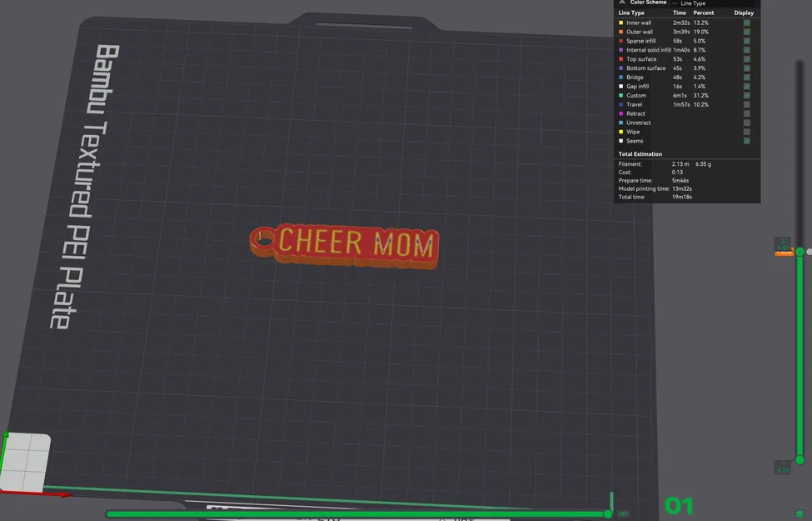812x521 pixels.
Task: Click the plate number 01 label
Action: (x=679, y=505)
